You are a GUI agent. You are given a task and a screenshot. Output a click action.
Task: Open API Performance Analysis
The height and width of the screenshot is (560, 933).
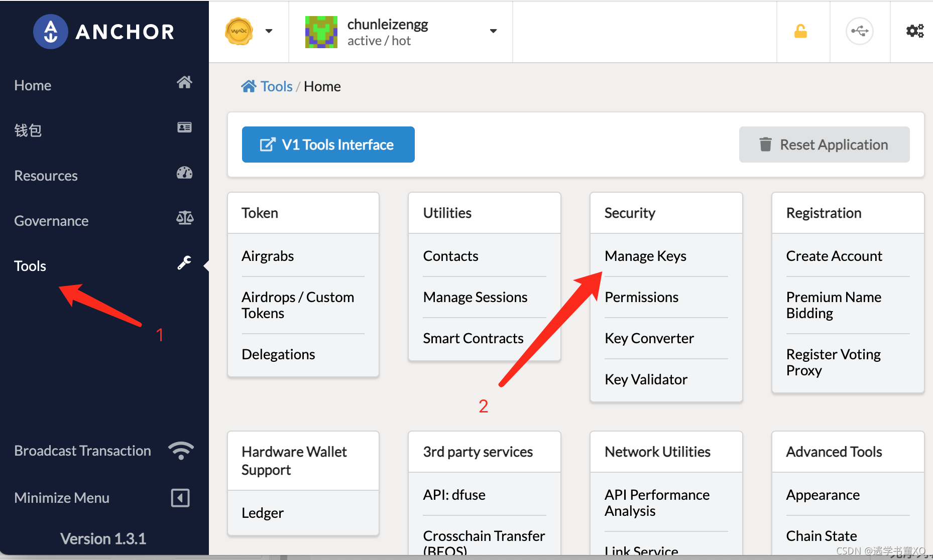(657, 503)
